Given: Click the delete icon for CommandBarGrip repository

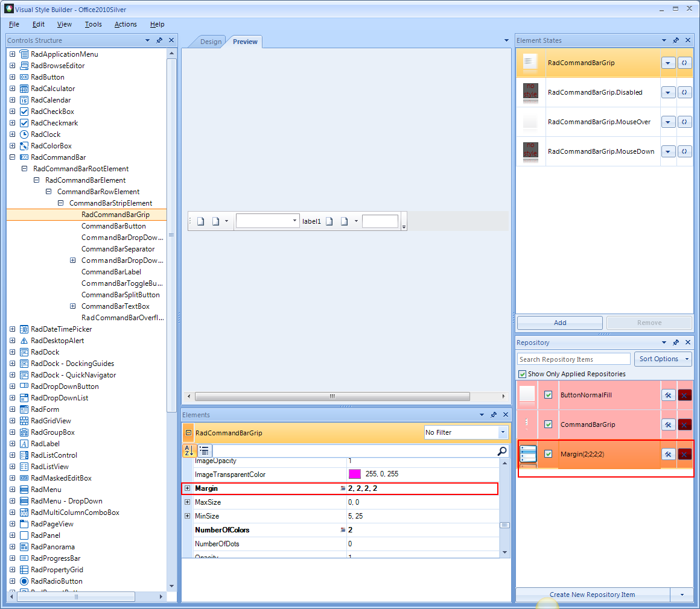Looking at the screenshot, I should (684, 424).
